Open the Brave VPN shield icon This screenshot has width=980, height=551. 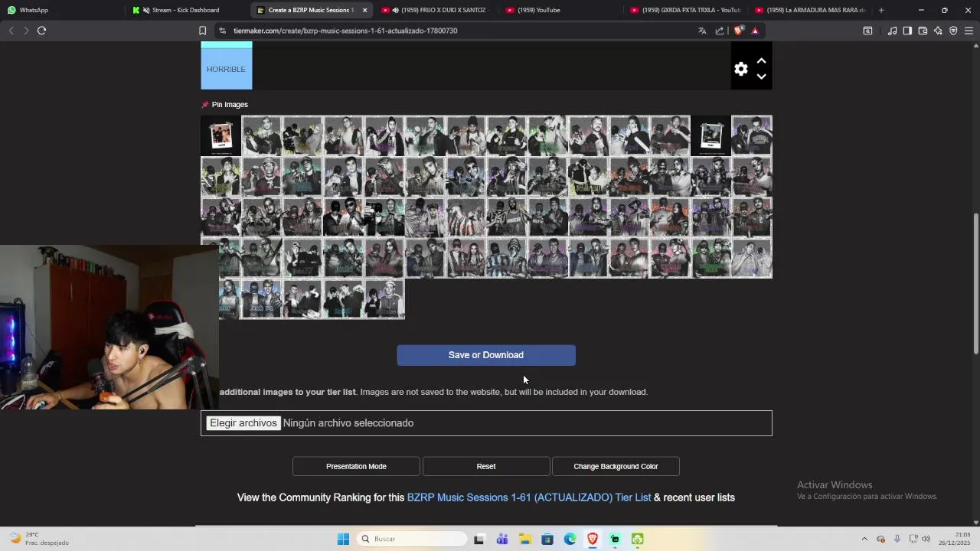point(953,31)
